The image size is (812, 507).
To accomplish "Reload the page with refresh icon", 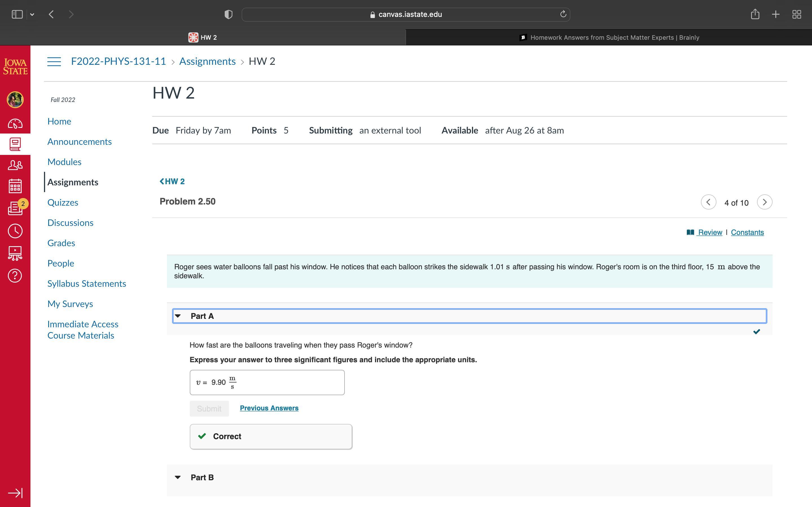I will [x=563, y=14].
